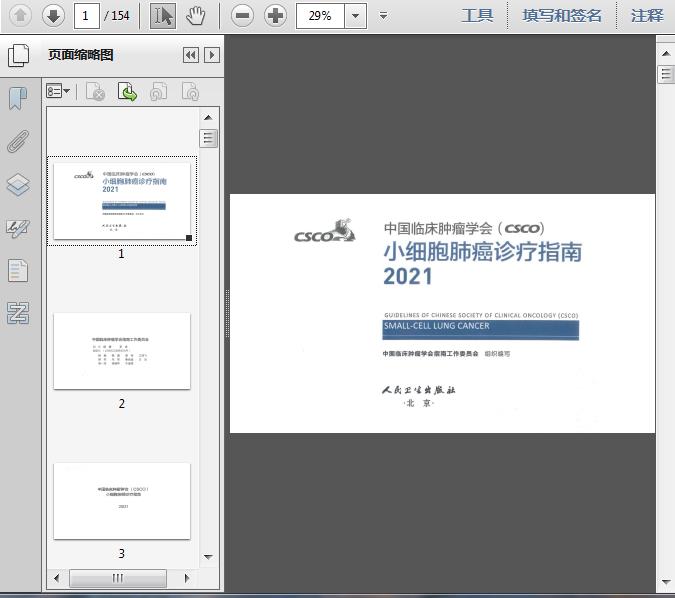675x598 pixels.
Task: Click the rotate clockwise thumbnail icon
Action: 190,91
